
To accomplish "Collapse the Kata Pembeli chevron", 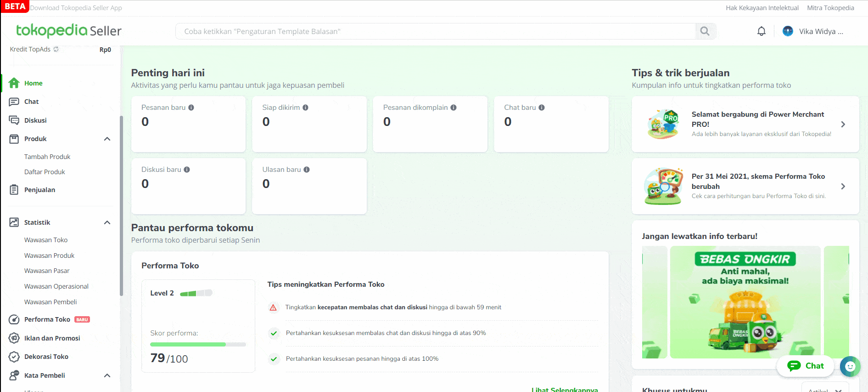I will point(107,375).
